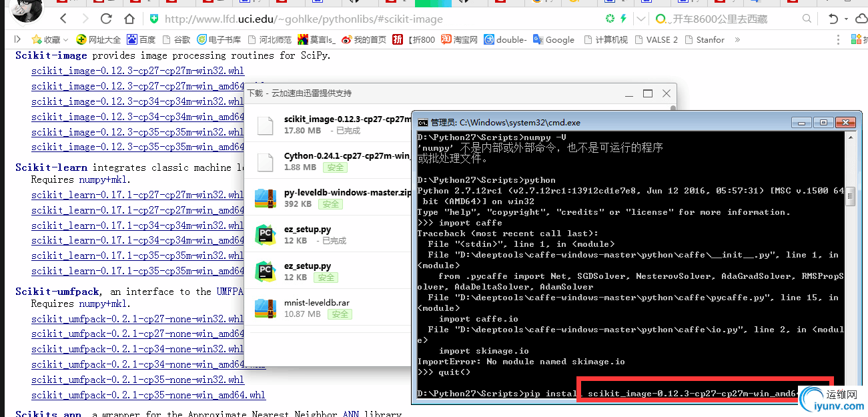Open the 网址大全 bookmark

coord(99,39)
